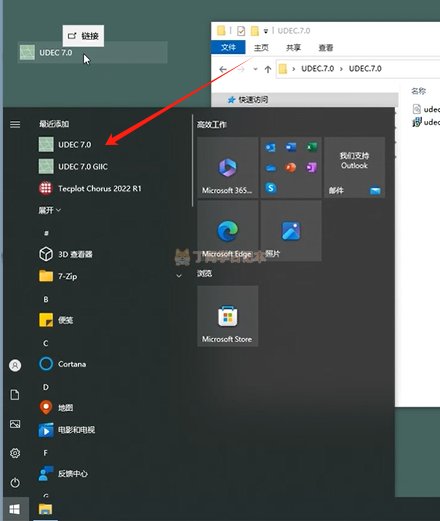Click the dragged UDEC 7.0 desktop item

[x=92, y=53]
